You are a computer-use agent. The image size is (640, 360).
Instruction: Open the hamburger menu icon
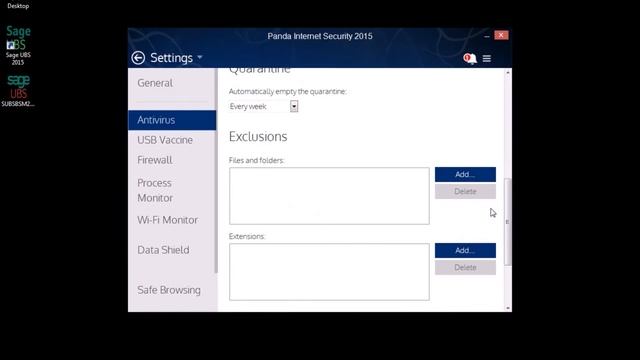[487, 58]
